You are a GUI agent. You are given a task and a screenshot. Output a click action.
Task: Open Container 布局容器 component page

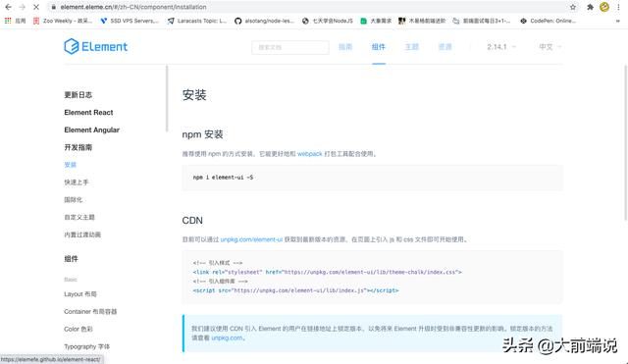tap(90, 312)
